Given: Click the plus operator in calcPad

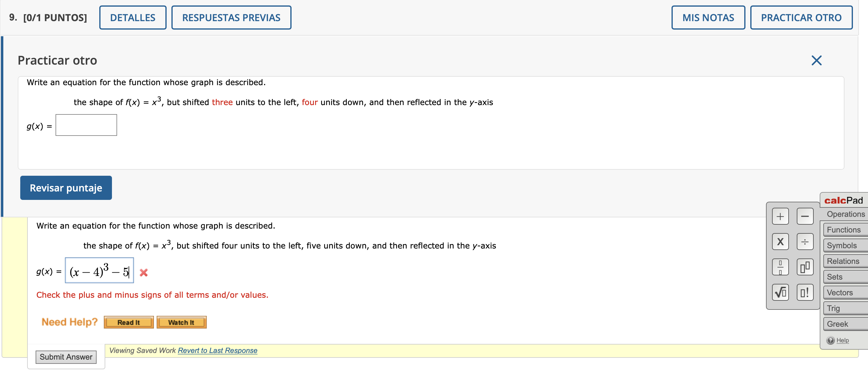Looking at the screenshot, I should [x=780, y=216].
